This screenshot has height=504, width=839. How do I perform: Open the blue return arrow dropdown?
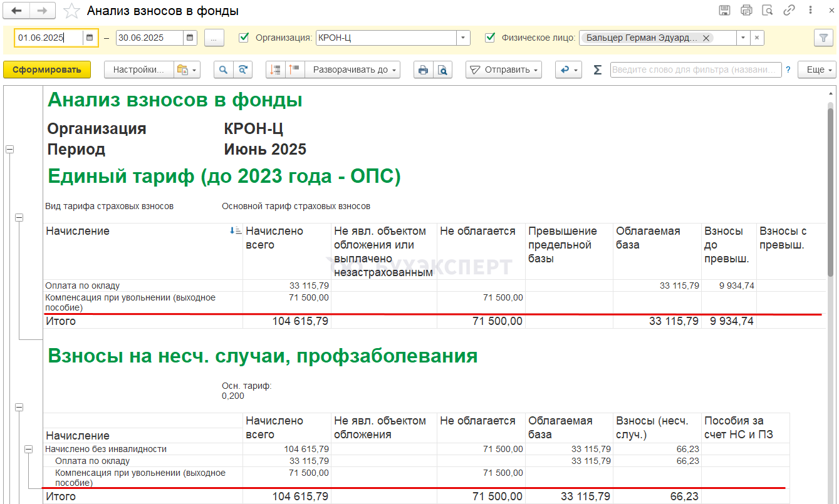(568, 69)
